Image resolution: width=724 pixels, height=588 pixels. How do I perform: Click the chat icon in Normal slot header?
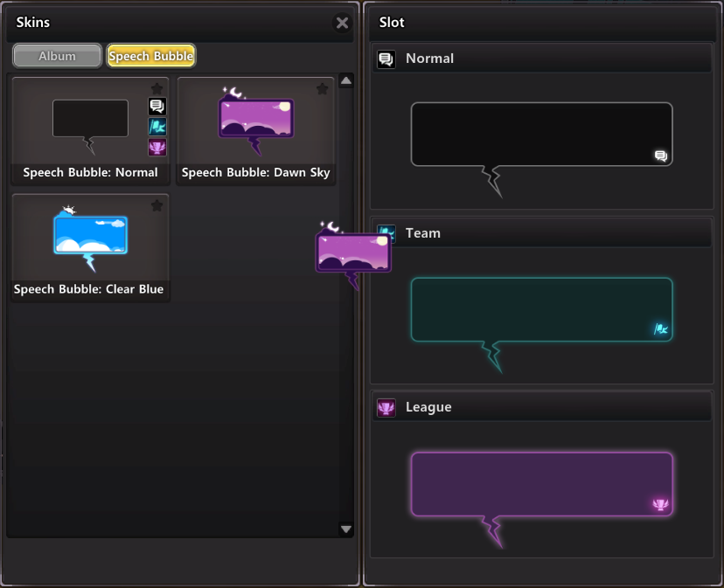coord(386,59)
